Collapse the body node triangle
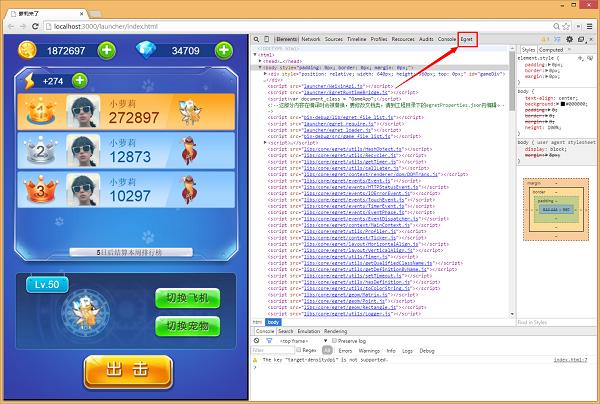The image size is (600, 404). tap(260, 67)
